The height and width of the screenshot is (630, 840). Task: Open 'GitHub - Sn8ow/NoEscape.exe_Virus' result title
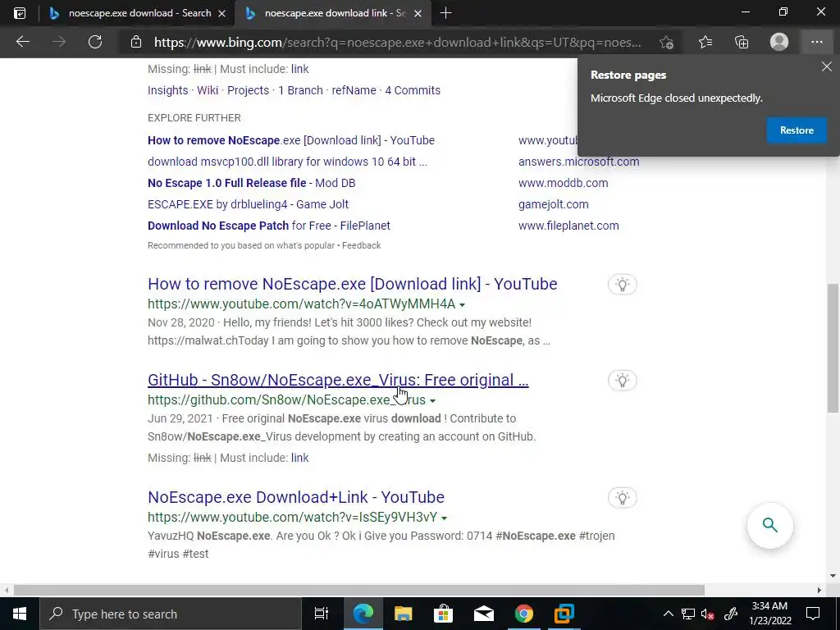(338, 380)
